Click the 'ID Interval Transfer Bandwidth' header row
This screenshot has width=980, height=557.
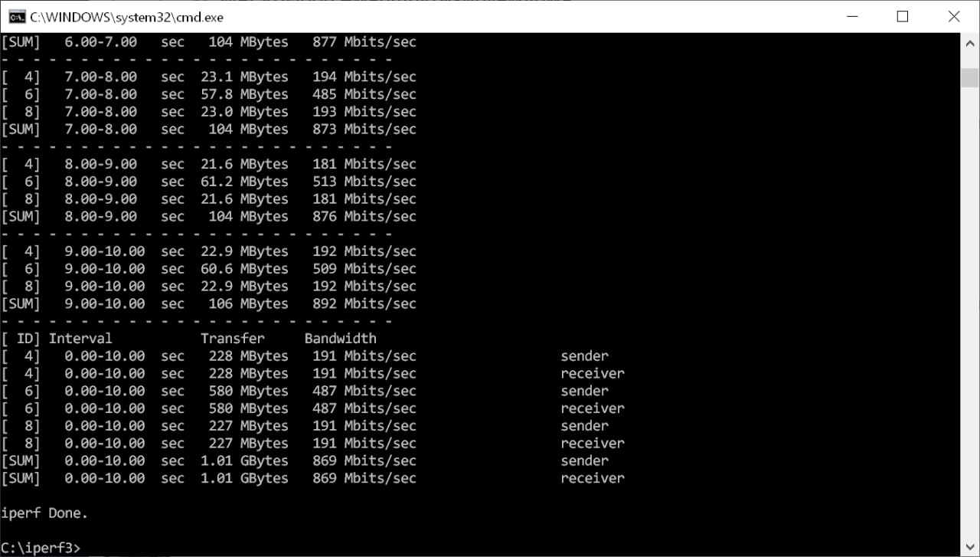click(x=189, y=338)
